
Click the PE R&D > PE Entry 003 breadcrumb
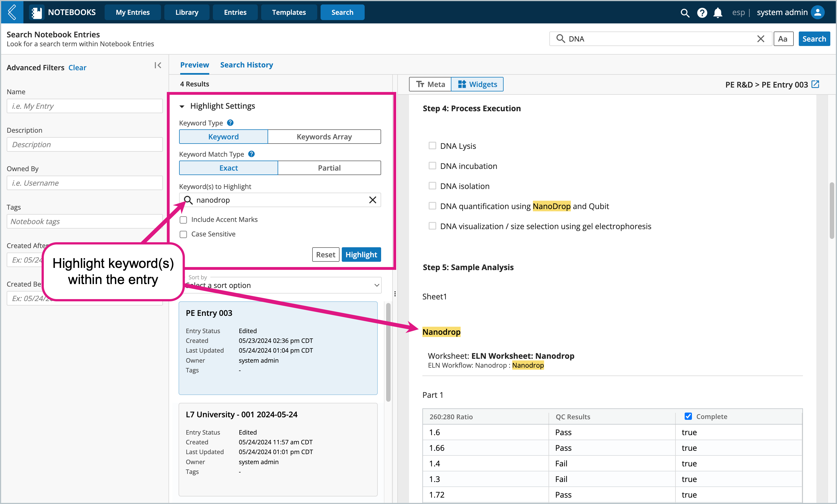(x=766, y=84)
